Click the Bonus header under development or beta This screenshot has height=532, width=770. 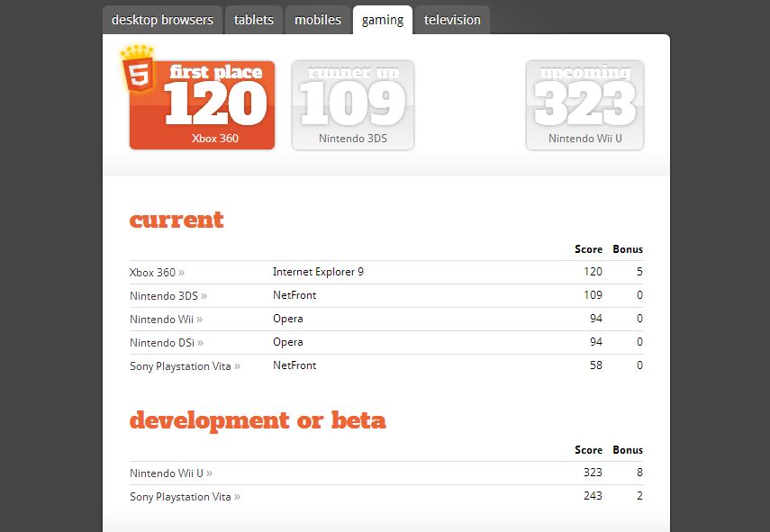point(628,450)
